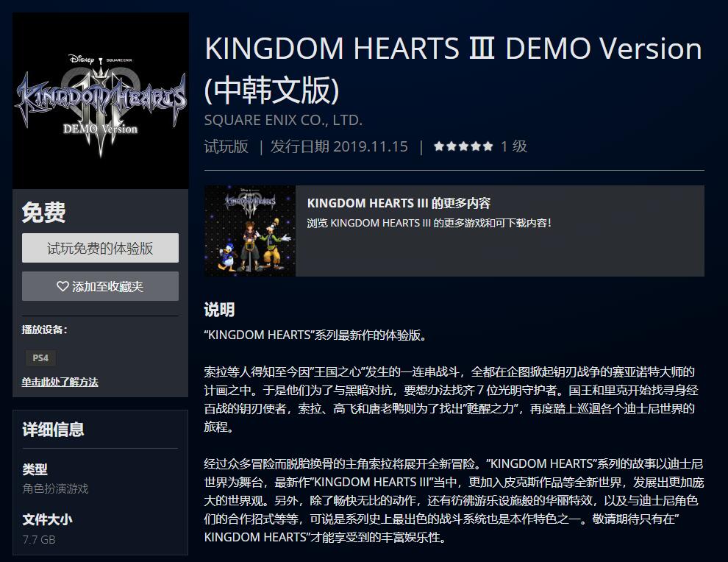Screen dimensions: 728x562
Task: Click the 发行日期 2019.11.15 text
Action: (x=339, y=146)
